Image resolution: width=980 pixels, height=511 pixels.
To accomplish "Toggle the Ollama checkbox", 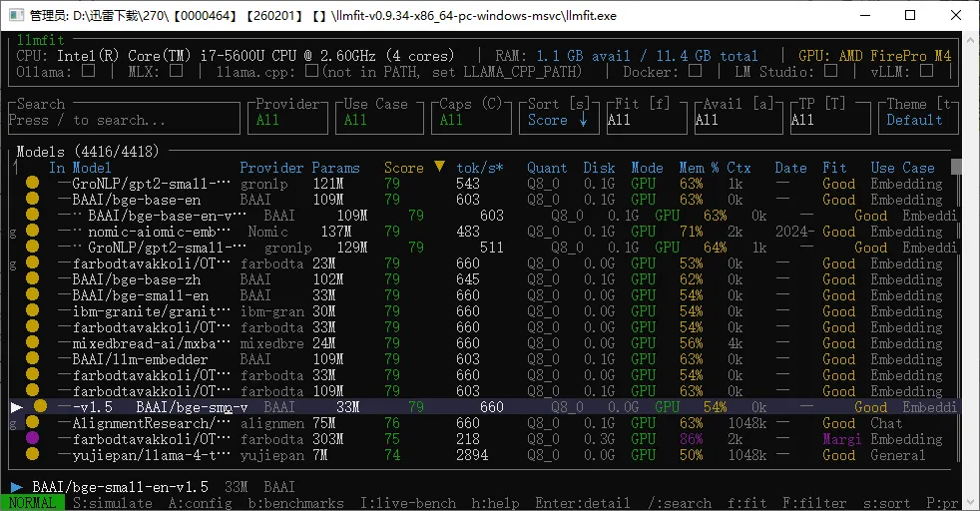I will [88, 71].
